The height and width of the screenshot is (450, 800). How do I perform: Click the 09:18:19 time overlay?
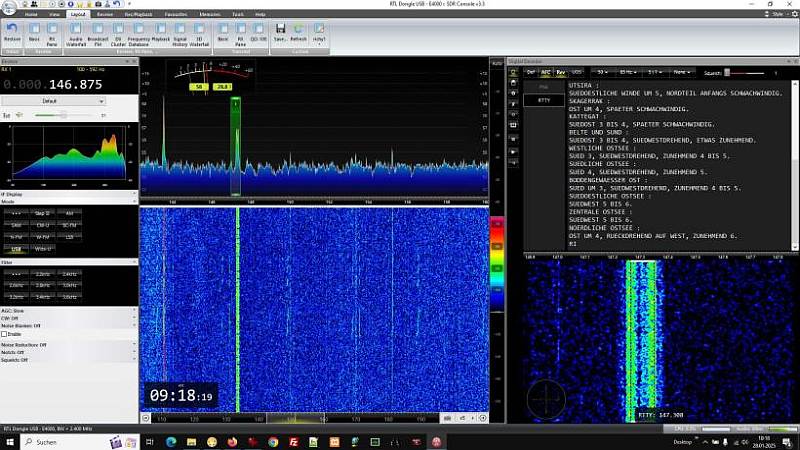pyautogui.click(x=181, y=395)
